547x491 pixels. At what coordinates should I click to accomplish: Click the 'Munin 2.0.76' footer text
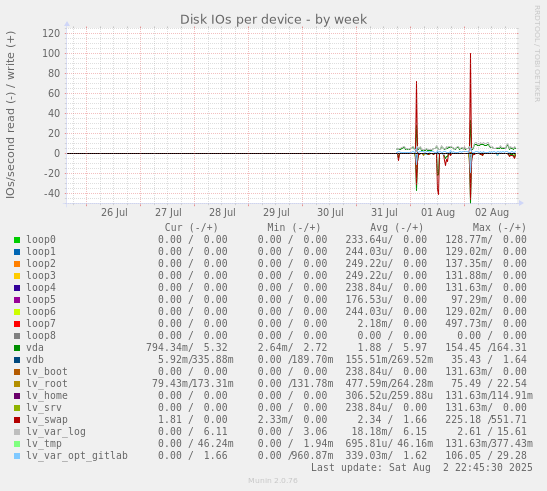(273, 481)
